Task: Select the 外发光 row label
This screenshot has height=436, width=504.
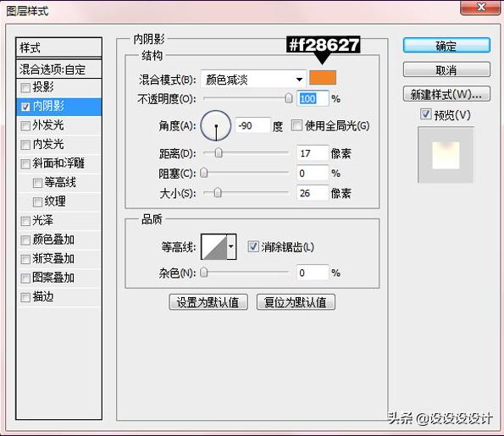Action: pos(48,125)
